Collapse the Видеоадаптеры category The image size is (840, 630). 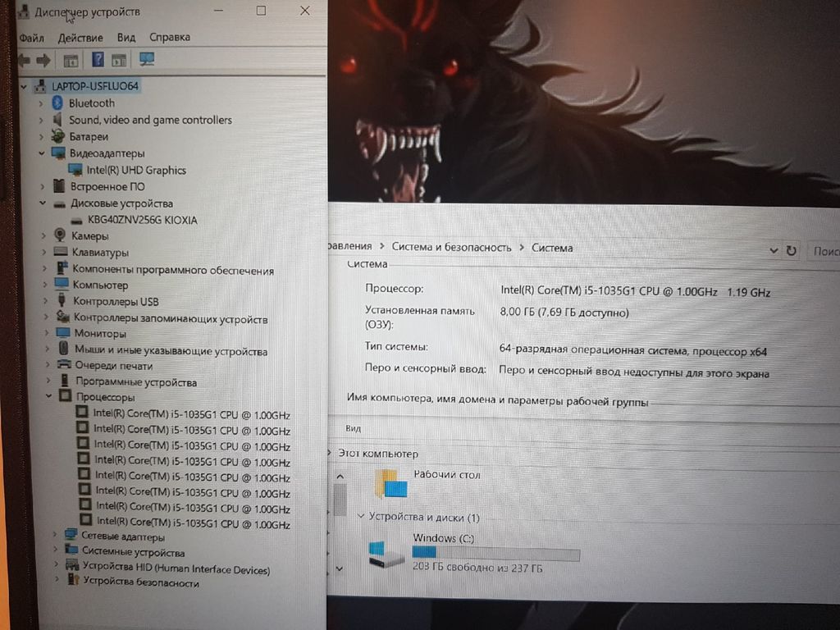(x=42, y=153)
